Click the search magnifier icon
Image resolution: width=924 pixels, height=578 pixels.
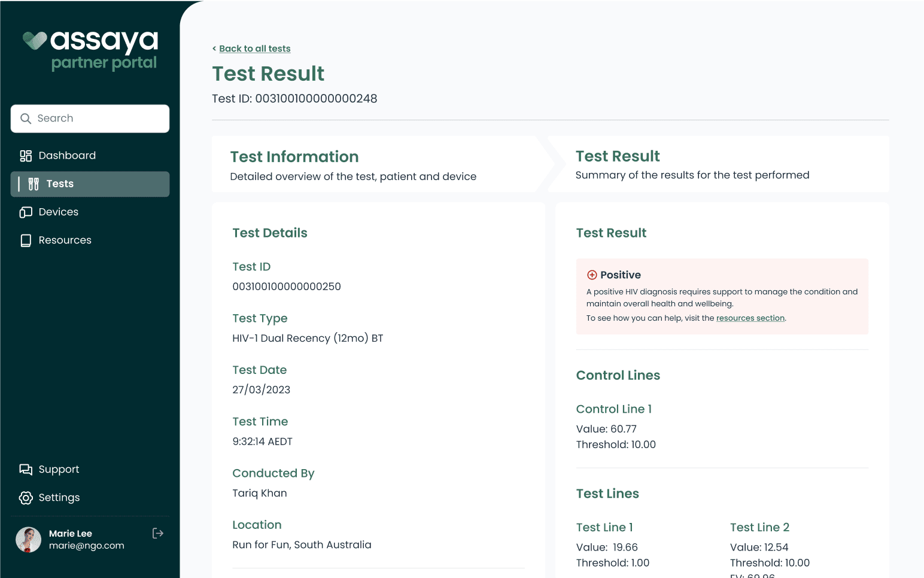26,118
